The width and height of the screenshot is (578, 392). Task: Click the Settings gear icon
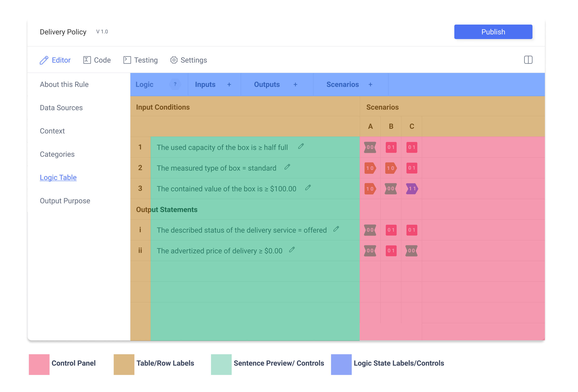tap(174, 60)
